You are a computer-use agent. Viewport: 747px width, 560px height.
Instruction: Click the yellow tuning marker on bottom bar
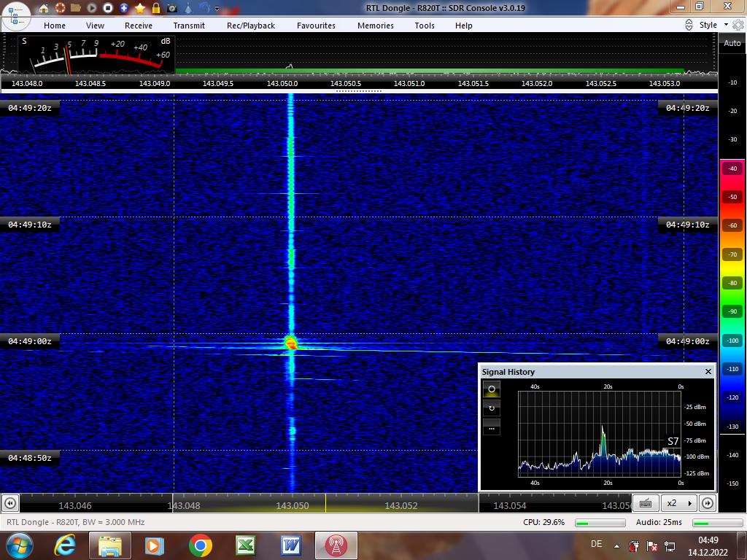(326, 503)
